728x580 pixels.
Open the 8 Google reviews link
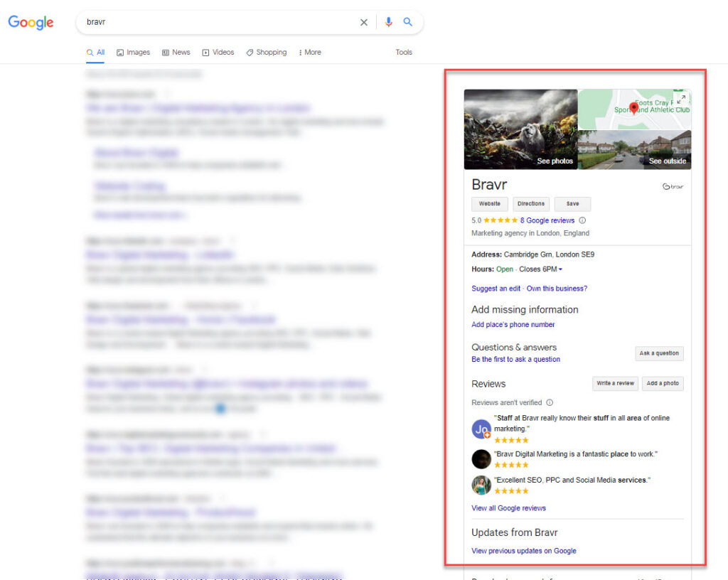coord(547,220)
